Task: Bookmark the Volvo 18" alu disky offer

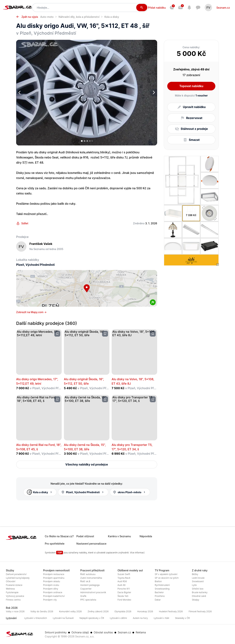Action: pyautogui.click(x=153, y=333)
